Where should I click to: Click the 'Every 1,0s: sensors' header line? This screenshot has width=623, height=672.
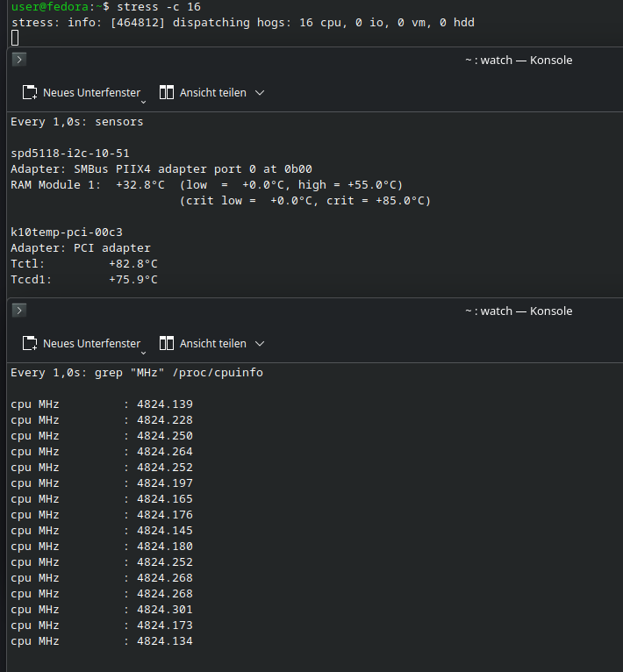pos(77,122)
